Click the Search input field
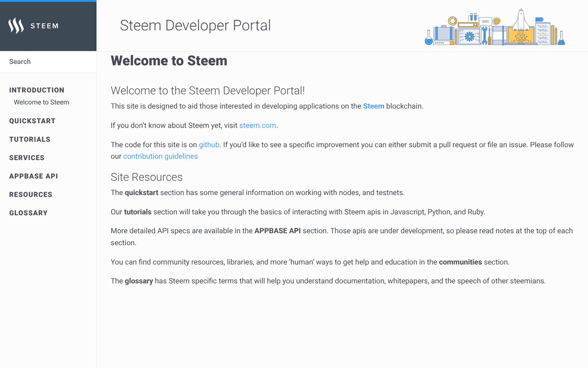Image resolution: width=588 pixels, height=368 pixels. pyautogui.click(x=46, y=61)
